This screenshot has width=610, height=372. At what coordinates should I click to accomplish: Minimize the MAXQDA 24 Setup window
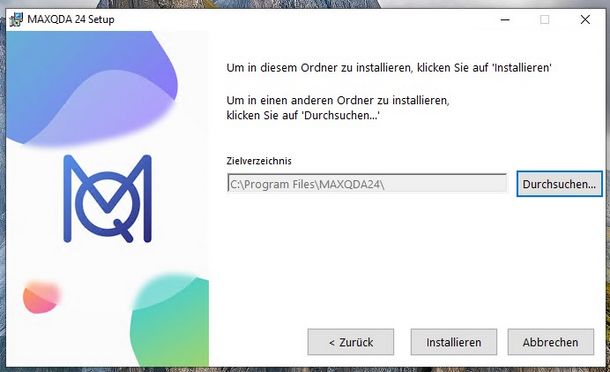tap(505, 19)
